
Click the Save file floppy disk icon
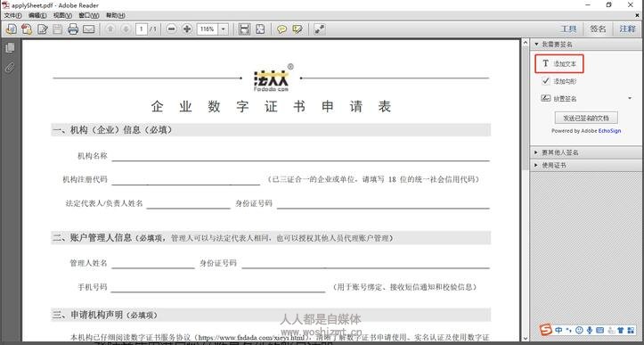[58, 29]
